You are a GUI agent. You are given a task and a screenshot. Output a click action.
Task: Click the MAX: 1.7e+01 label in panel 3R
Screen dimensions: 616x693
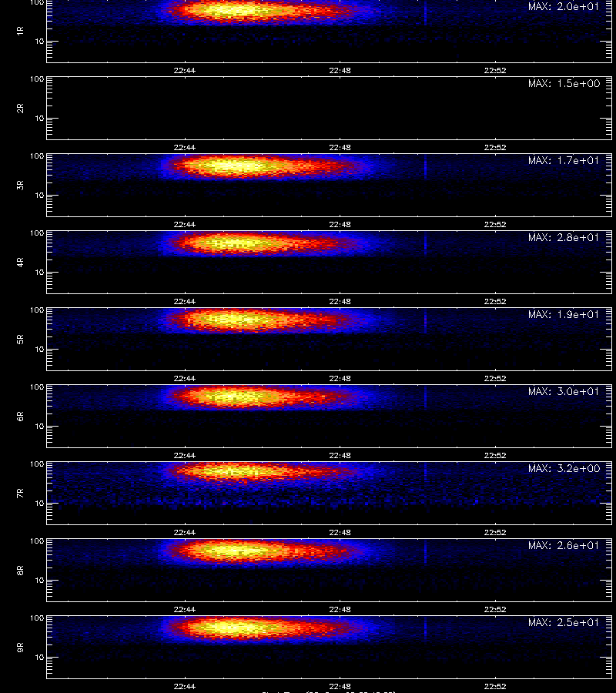click(564, 160)
